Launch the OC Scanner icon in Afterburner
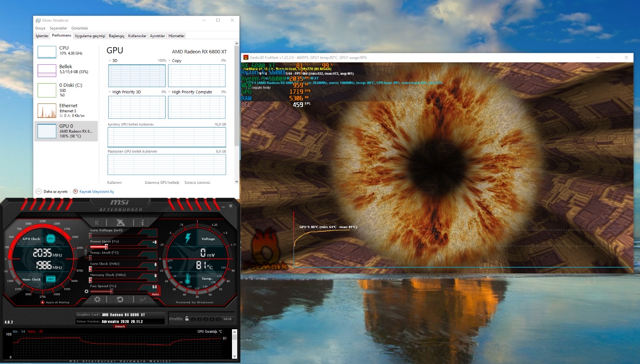 click(120, 223)
